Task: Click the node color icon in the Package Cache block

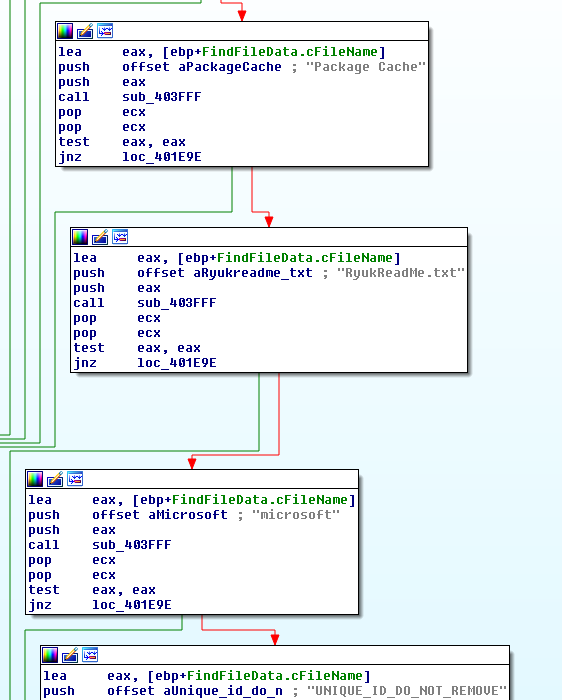Action: pos(65,31)
